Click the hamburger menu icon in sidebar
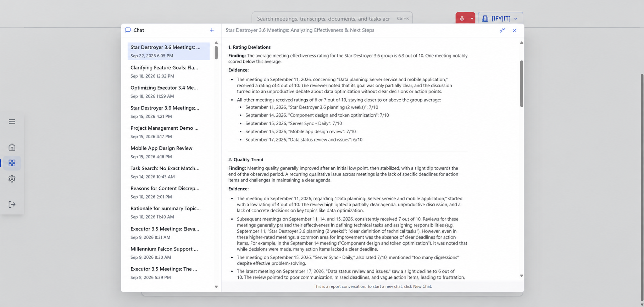644x307 pixels. (12, 122)
